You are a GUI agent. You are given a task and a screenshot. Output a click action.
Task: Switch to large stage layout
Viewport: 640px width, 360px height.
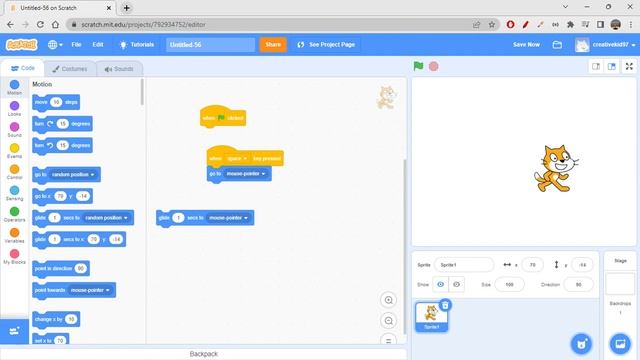pyautogui.click(x=611, y=67)
